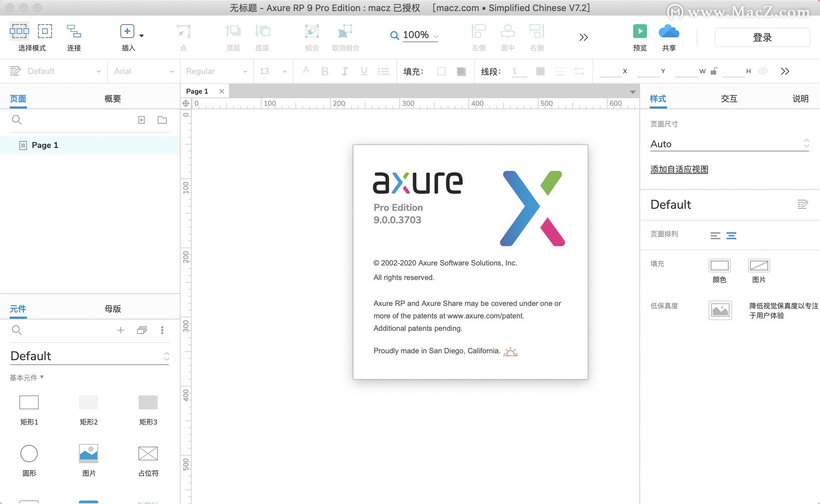The height and width of the screenshot is (504, 820).
Task: Click the 登录 login button
Action: coord(762,38)
